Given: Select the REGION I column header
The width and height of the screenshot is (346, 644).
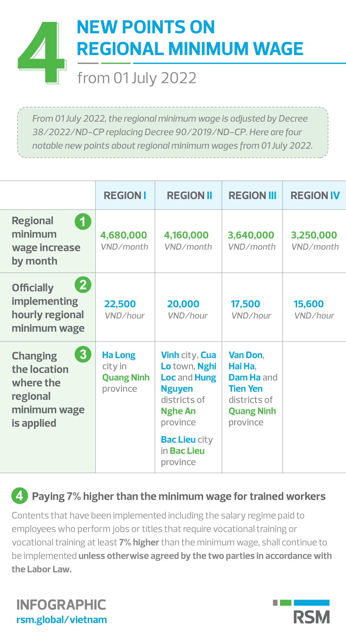Looking at the screenshot, I should tap(125, 195).
